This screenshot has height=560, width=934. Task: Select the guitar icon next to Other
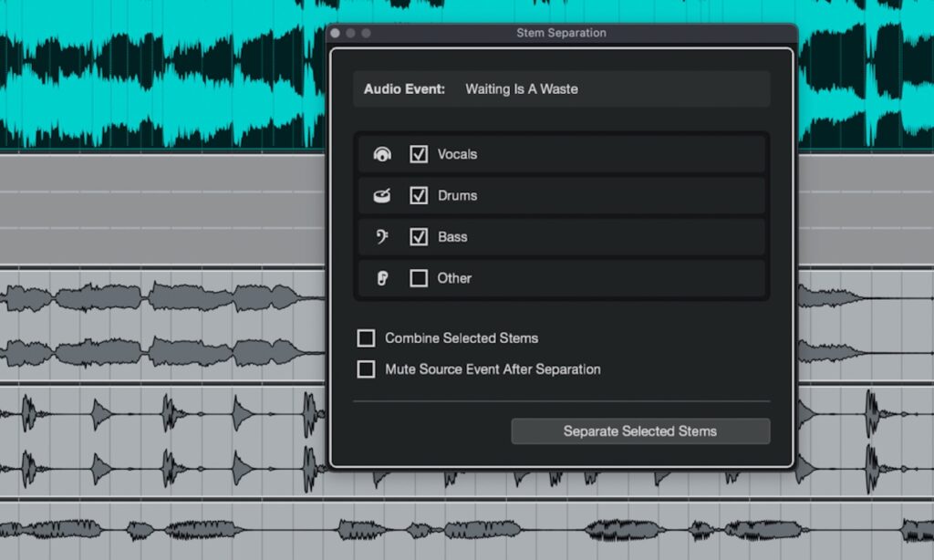(x=383, y=278)
